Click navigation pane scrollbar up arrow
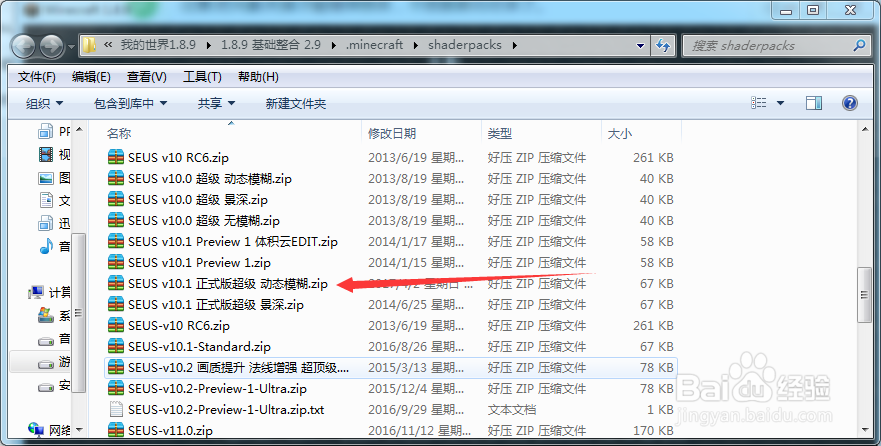 tap(79, 130)
